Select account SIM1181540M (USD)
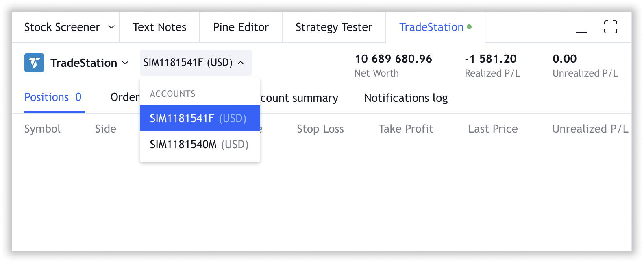 (x=199, y=145)
